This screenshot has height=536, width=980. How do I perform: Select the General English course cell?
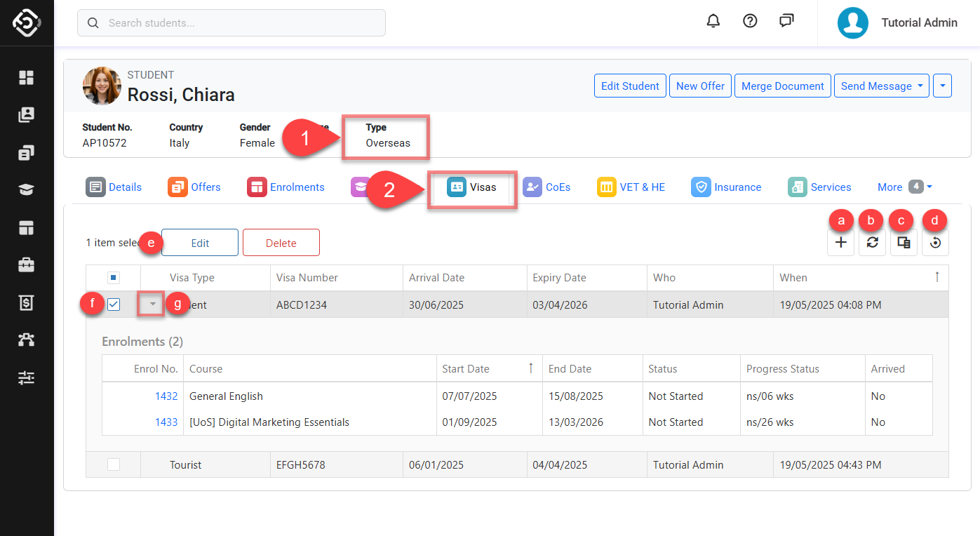[x=309, y=396]
